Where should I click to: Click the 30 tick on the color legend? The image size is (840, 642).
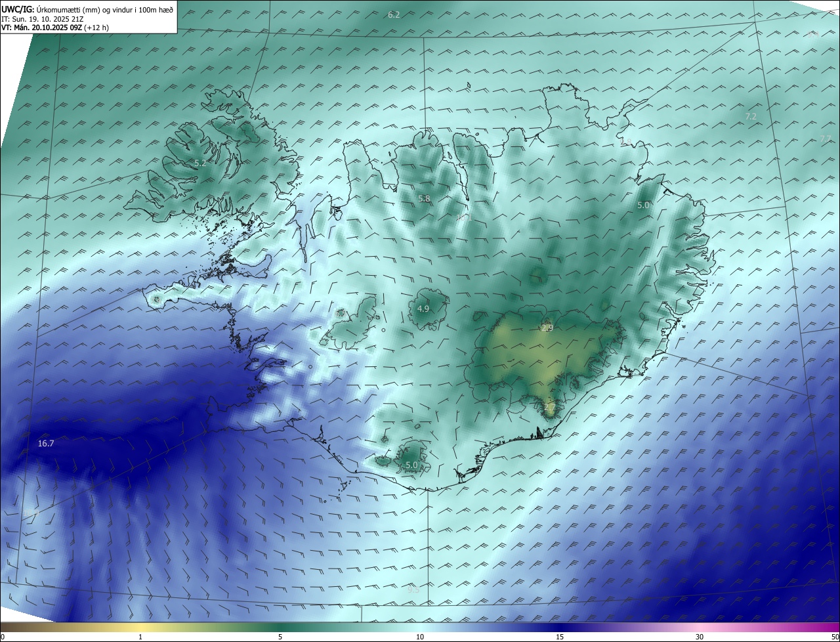click(700, 637)
